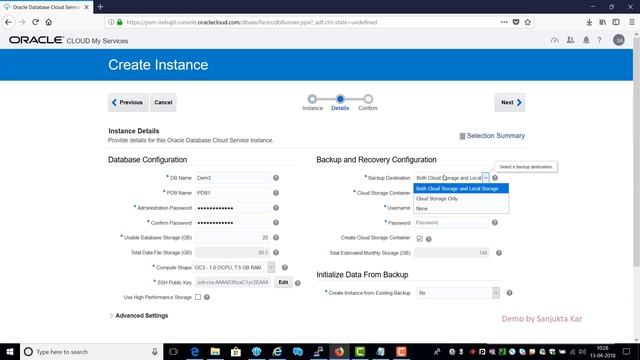Go to Firefox home page
This screenshot has width=640, height=360.
[49, 22]
